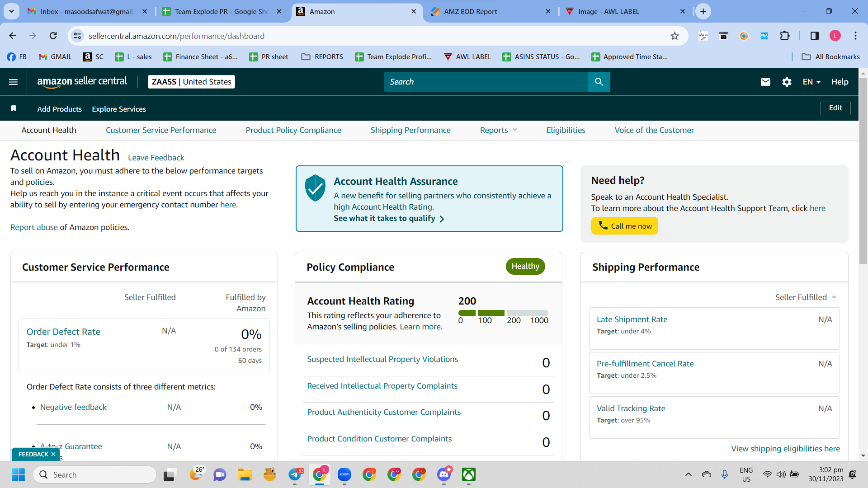
Task: Click the Account Health Rating progress bar
Action: 503,313
